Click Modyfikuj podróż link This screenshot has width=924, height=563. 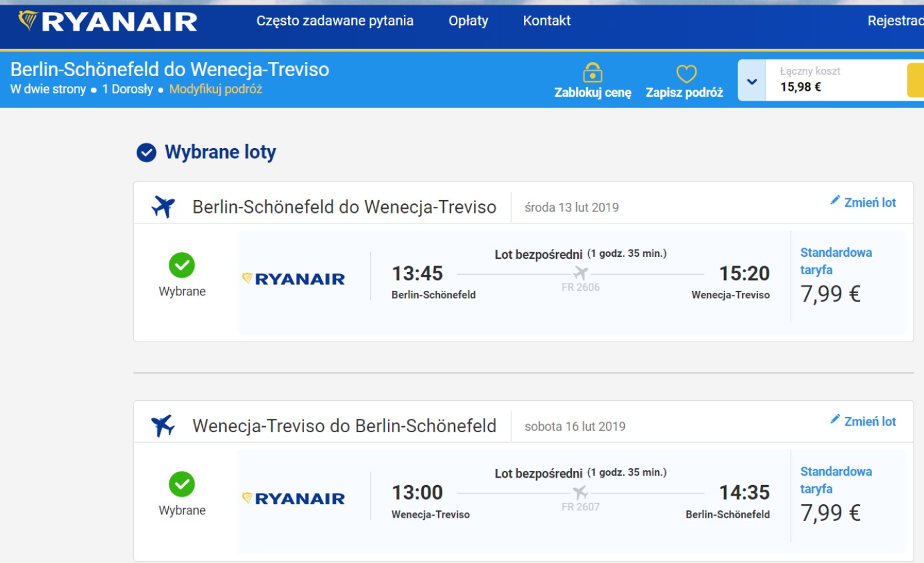pos(215,89)
